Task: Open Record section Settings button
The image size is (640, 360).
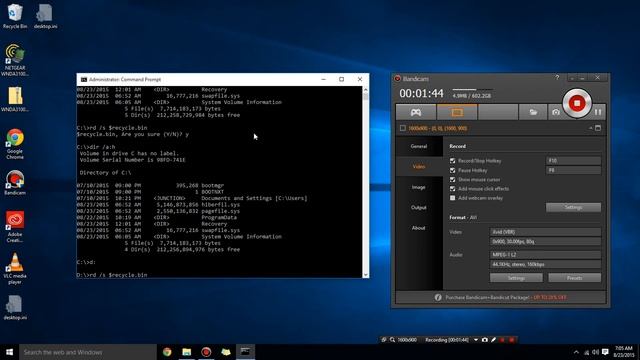Action: pos(573,207)
